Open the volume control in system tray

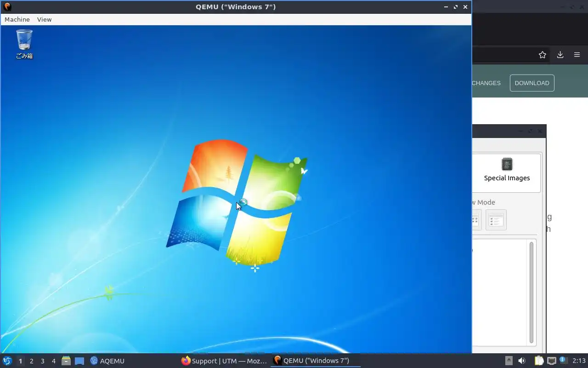[522, 361]
